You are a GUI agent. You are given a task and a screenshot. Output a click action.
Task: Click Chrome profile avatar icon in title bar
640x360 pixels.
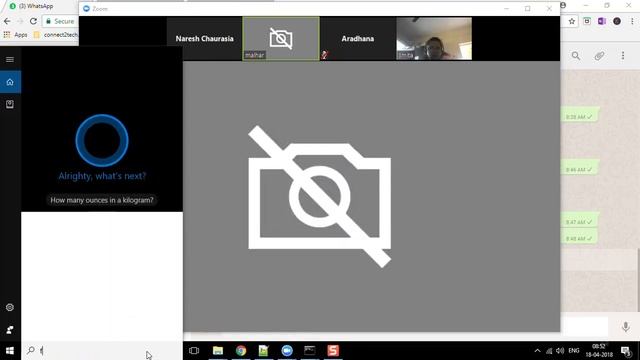[x=563, y=5]
